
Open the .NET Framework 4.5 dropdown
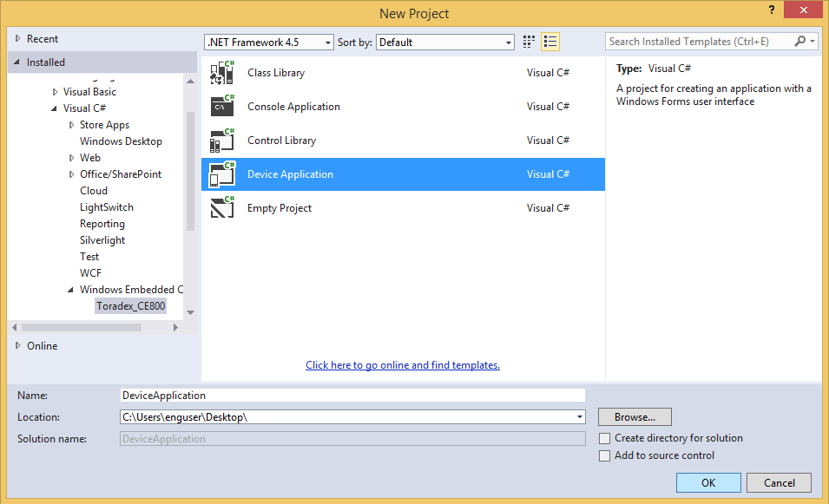pyautogui.click(x=326, y=42)
